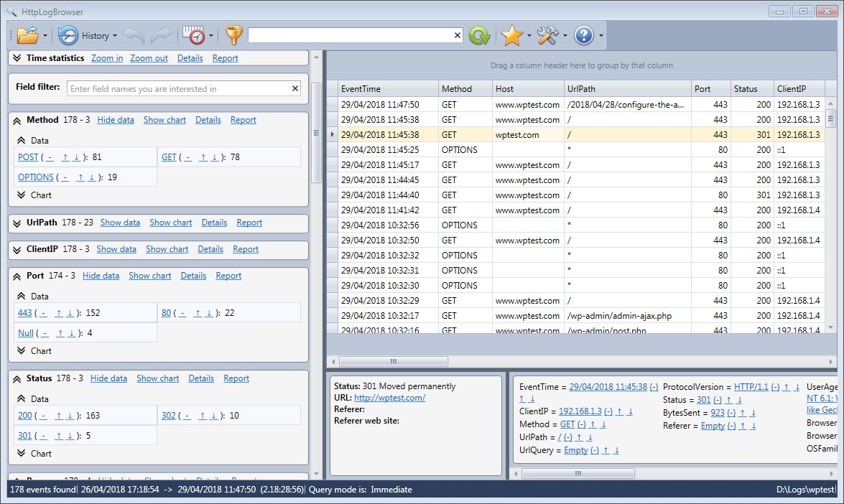Click the left panel vertical scrollbar thumb
The image size is (844, 504).
pos(317,133)
